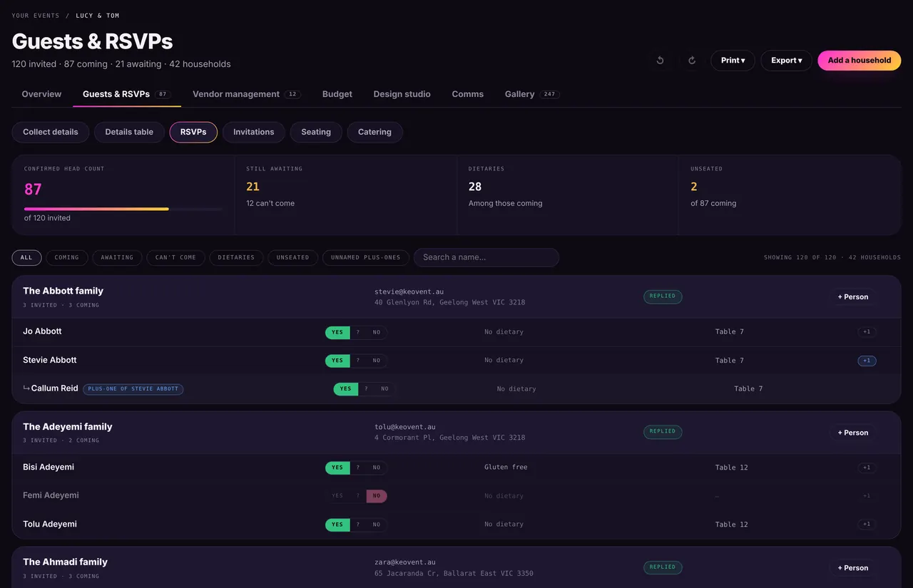Click Bisi Adeyemi's Gluten free dietary

[x=506, y=468]
